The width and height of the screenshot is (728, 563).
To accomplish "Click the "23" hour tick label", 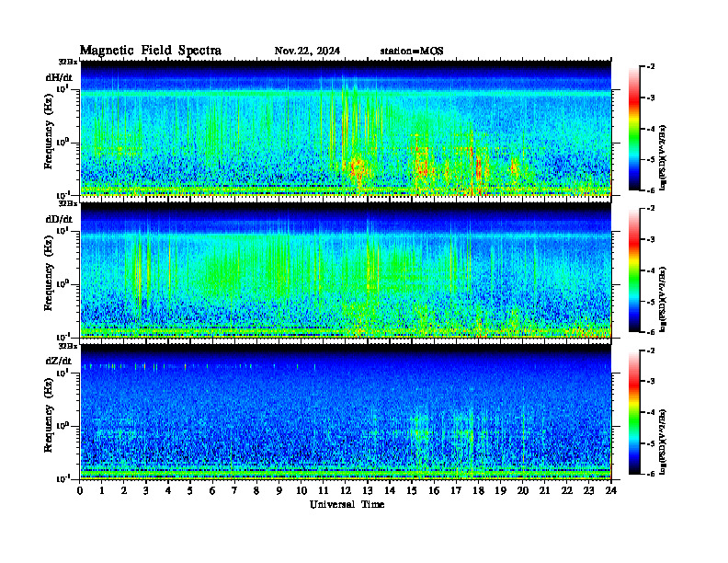I will click(588, 490).
